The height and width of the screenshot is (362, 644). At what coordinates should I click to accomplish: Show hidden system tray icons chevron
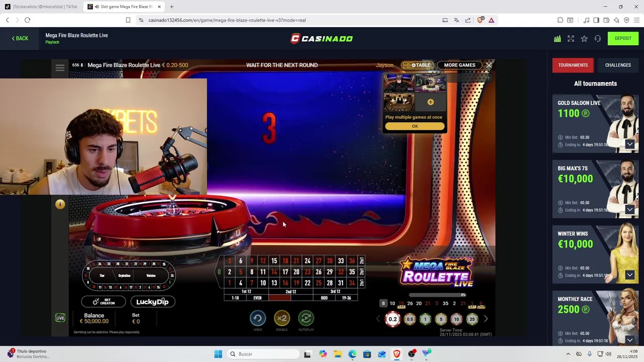point(568,354)
